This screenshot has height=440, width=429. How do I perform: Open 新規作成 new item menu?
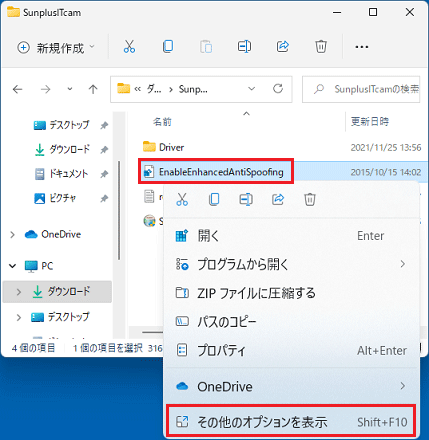(56, 48)
